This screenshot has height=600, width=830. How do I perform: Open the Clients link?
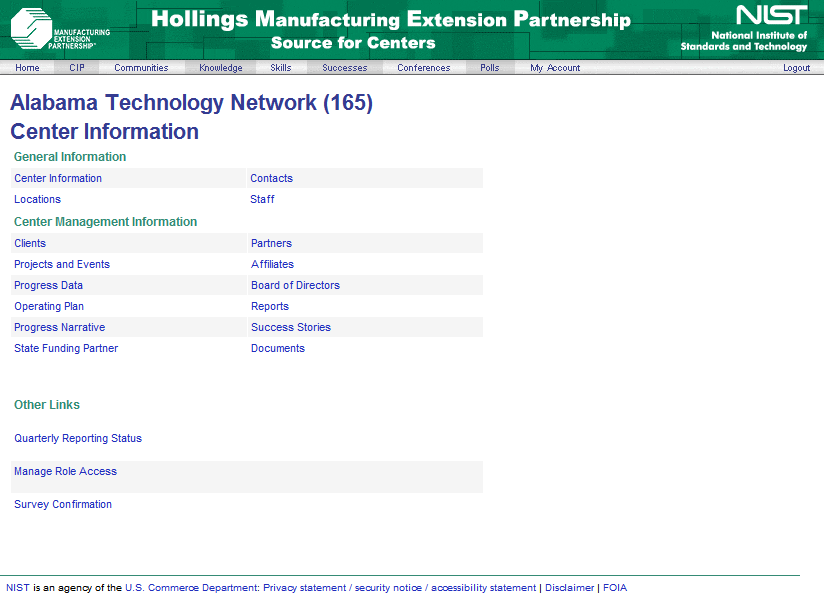tap(30, 244)
